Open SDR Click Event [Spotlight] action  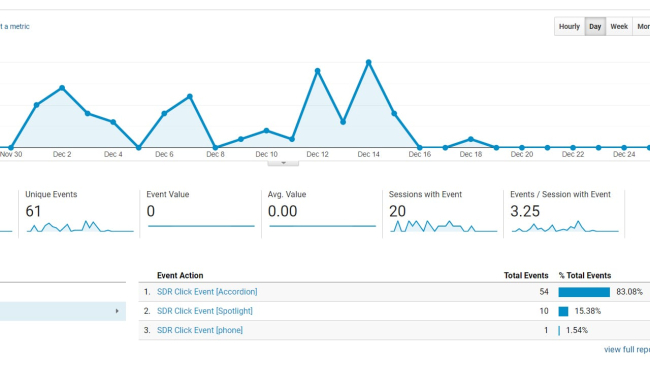point(205,311)
